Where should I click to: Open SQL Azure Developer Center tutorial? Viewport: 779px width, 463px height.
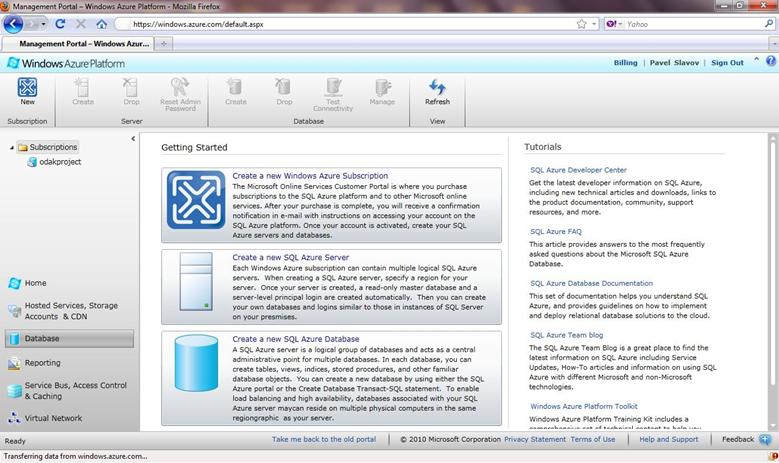pos(578,170)
